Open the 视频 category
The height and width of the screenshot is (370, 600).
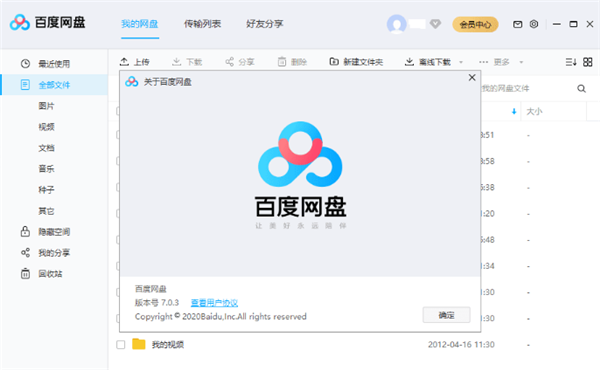(x=46, y=127)
